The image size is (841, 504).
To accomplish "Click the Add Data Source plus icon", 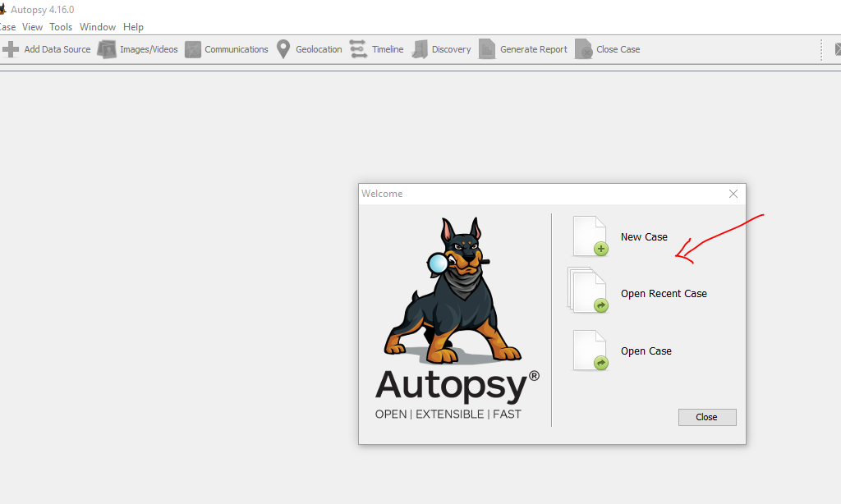I will (x=10, y=49).
